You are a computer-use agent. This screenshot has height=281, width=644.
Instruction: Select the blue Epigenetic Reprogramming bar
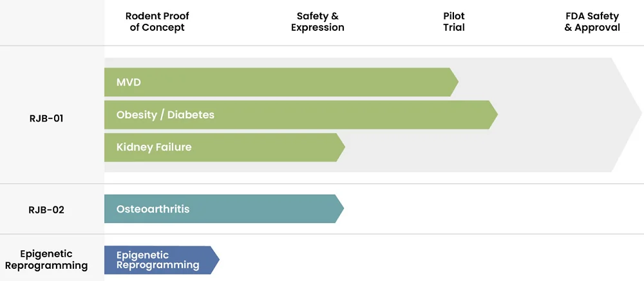click(x=162, y=260)
